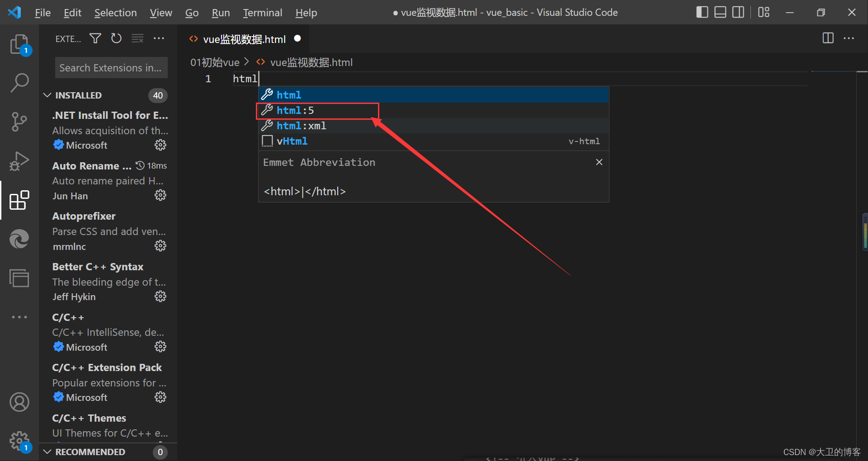Viewport: 868px width, 461px height.
Task: Open the window-shaped view icon below the Edge icon
Action: (x=19, y=278)
